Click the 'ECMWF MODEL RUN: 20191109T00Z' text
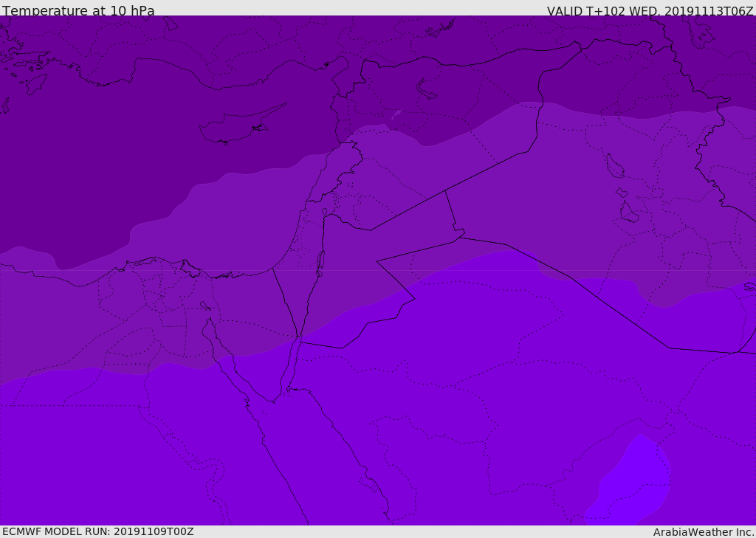 (x=98, y=531)
